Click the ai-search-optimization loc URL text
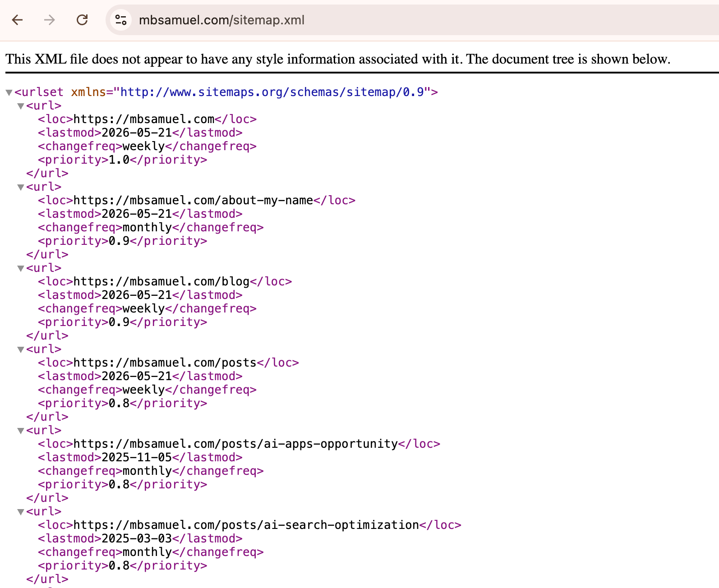This screenshot has height=588, width=719. (246, 525)
